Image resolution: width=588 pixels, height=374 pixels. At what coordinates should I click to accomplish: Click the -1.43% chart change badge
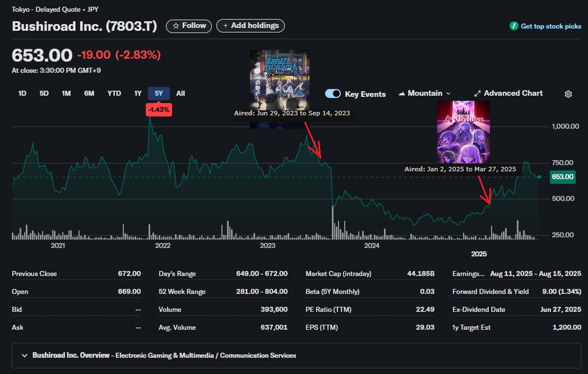click(x=159, y=110)
